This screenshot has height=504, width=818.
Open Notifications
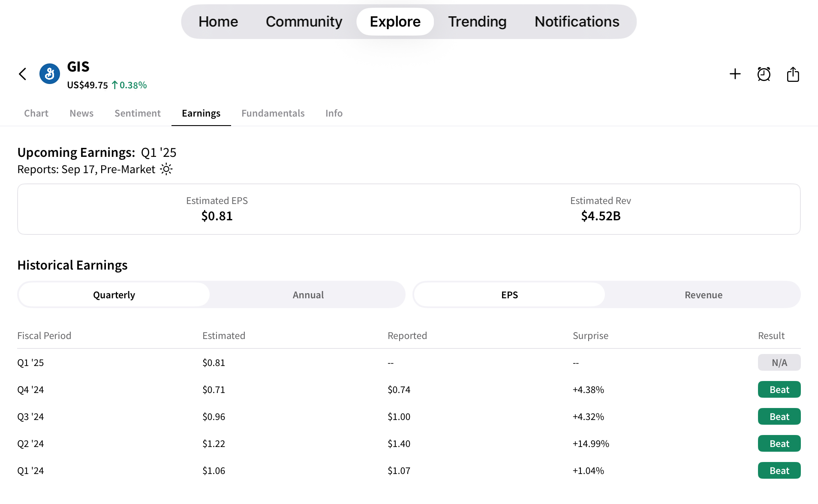pyautogui.click(x=577, y=22)
